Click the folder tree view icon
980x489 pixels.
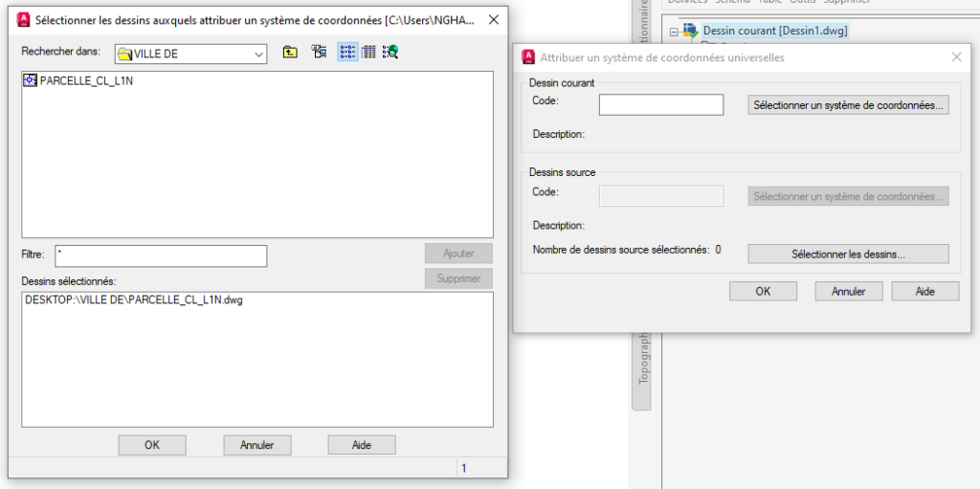(319, 54)
